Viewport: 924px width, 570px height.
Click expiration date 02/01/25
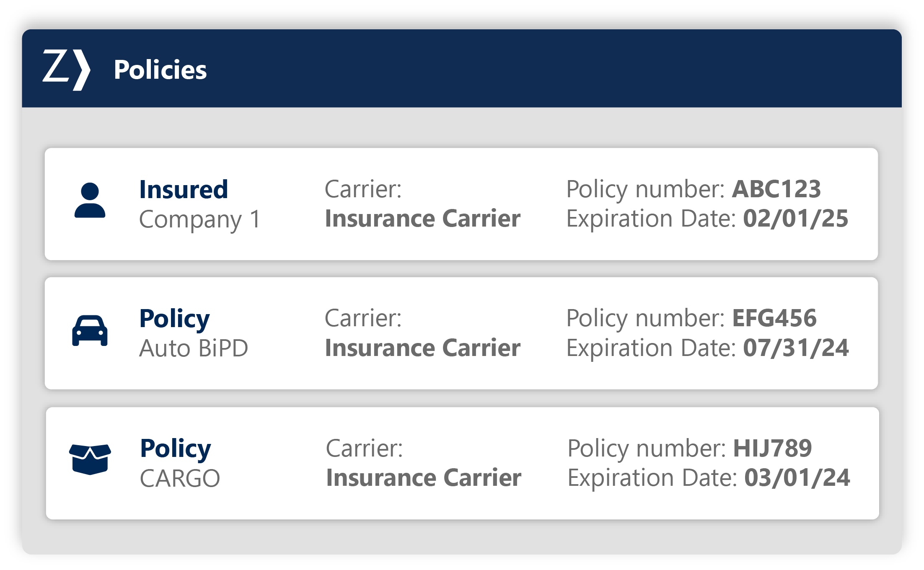[795, 219]
